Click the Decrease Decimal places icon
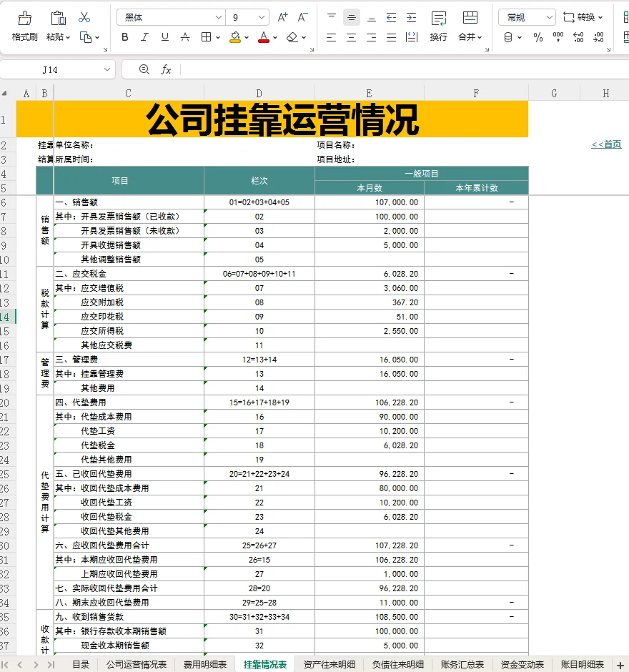Image resolution: width=629 pixels, height=672 pixels. pos(598,38)
